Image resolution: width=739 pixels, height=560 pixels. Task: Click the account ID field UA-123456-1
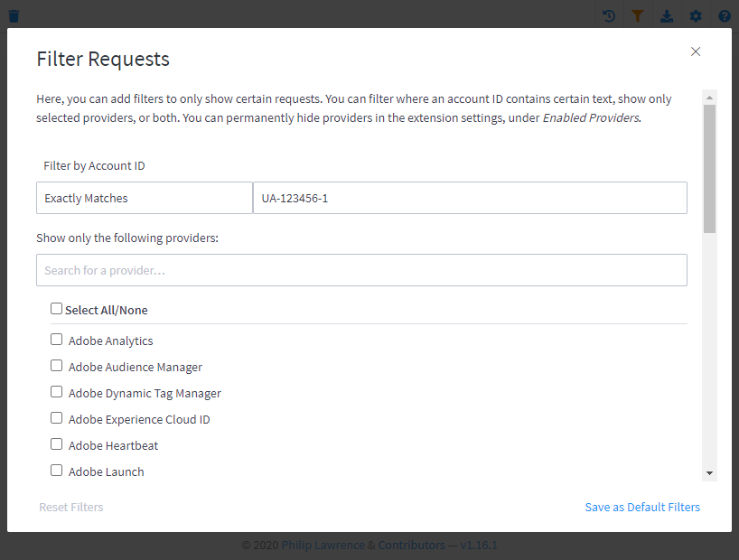click(x=470, y=198)
